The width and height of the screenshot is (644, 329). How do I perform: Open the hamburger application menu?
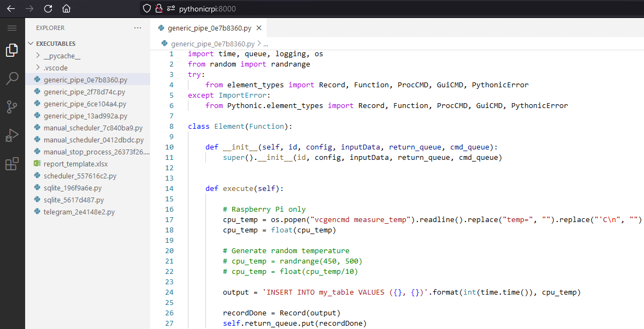(12, 28)
